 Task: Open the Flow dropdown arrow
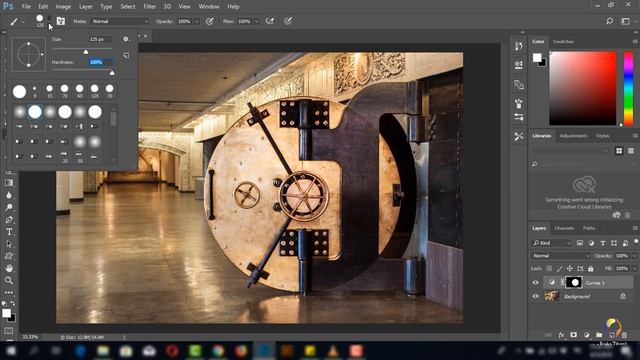[x=257, y=21]
